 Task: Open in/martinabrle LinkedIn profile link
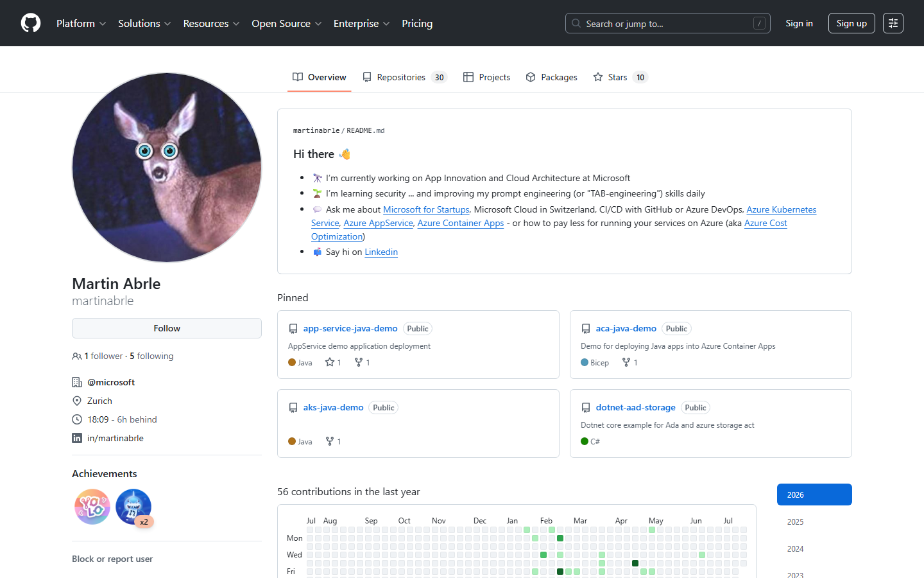point(116,438)
